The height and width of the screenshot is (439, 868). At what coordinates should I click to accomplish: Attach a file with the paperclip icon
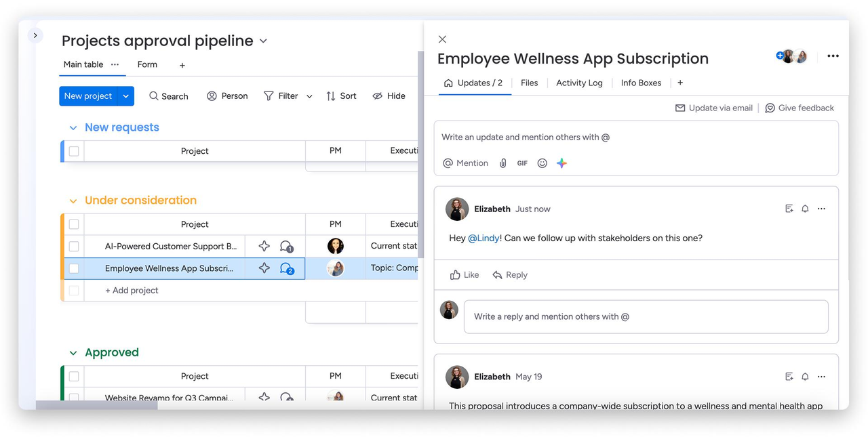coord(503,163)
